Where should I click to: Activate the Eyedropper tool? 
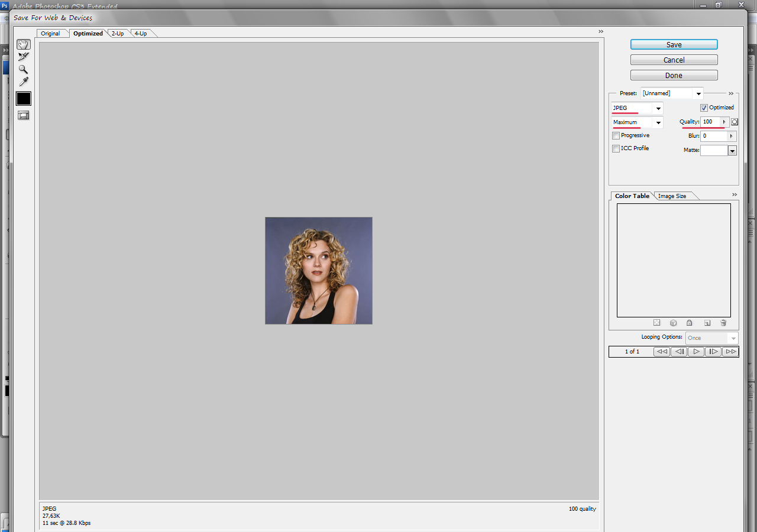click(23, 82)
